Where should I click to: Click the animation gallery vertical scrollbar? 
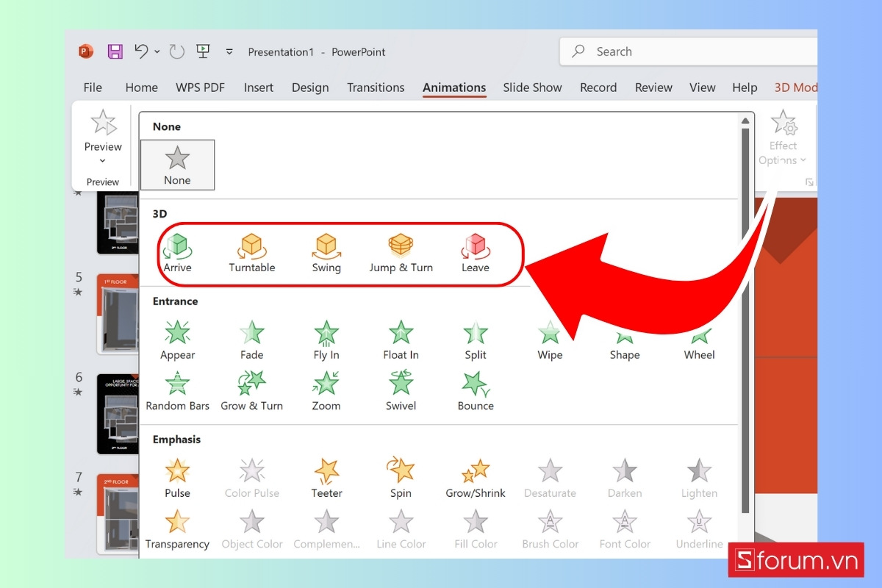tap(746, 316)
